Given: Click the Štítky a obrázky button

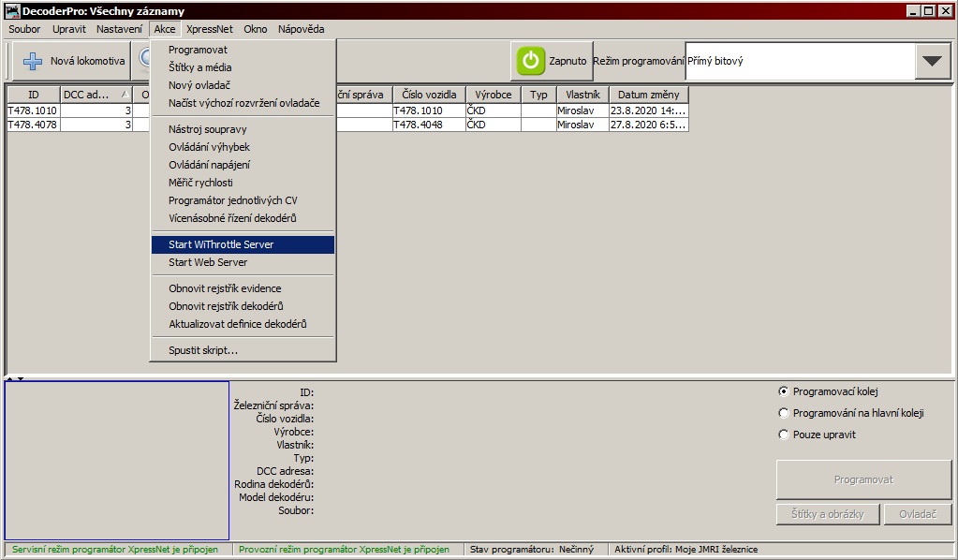Looking at the screenshot, I should point(828,514).
